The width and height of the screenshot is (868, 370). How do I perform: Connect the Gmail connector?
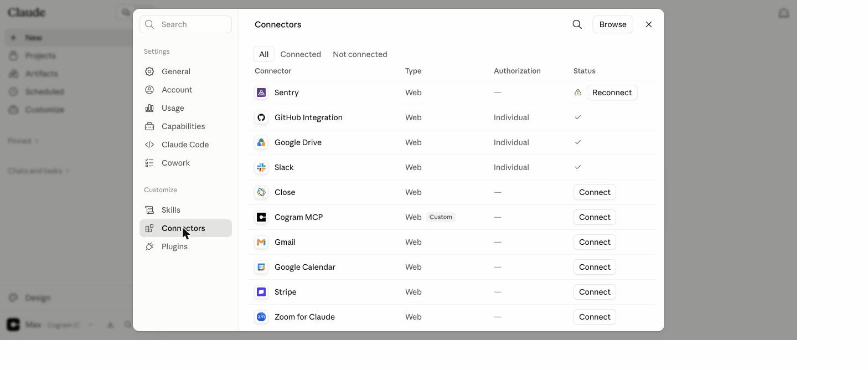coord(595,242)
